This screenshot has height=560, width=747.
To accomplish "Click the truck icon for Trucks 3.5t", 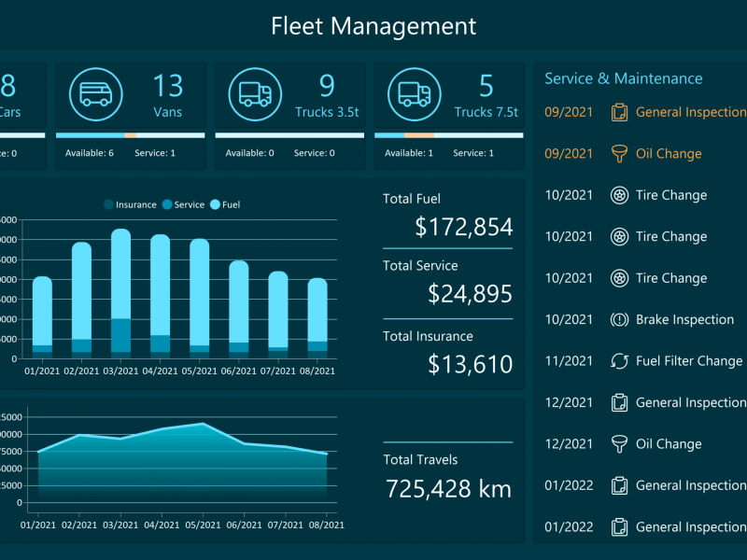I will (x=255, y=94).
